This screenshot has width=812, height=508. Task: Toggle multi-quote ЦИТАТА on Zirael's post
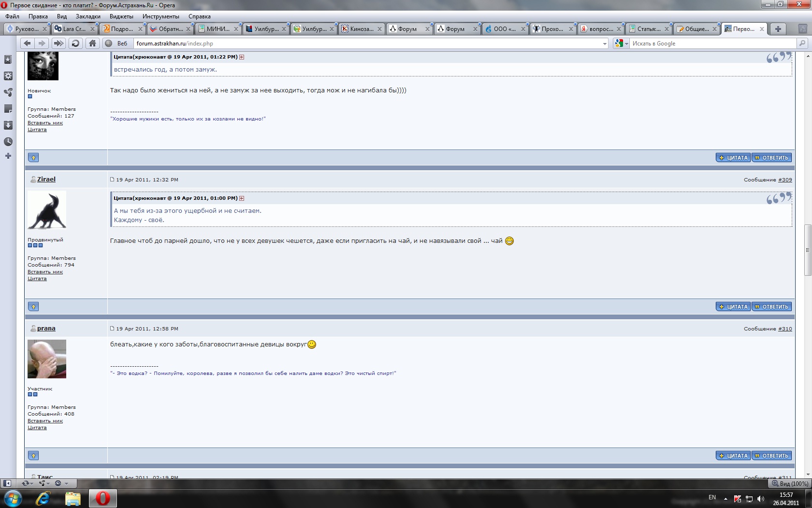click(x=733, y=307)
